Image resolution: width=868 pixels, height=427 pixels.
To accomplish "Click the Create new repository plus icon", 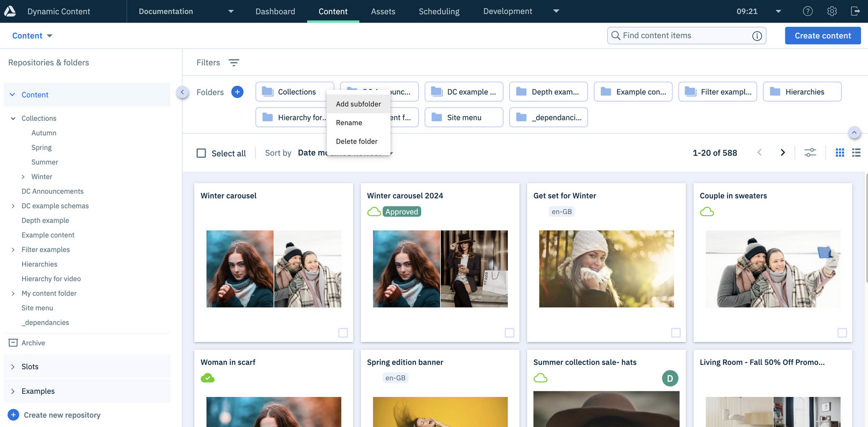I will [x=13, y=415].
